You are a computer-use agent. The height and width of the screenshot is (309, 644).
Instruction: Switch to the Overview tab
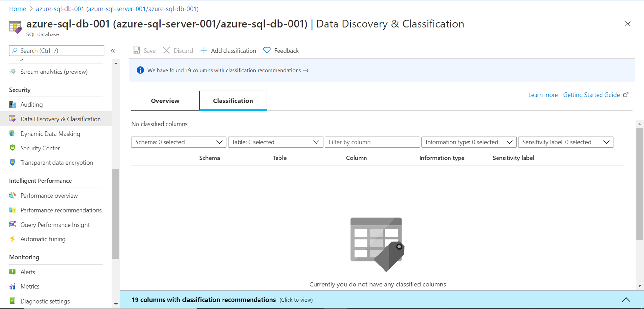click(x=165, y=101)
